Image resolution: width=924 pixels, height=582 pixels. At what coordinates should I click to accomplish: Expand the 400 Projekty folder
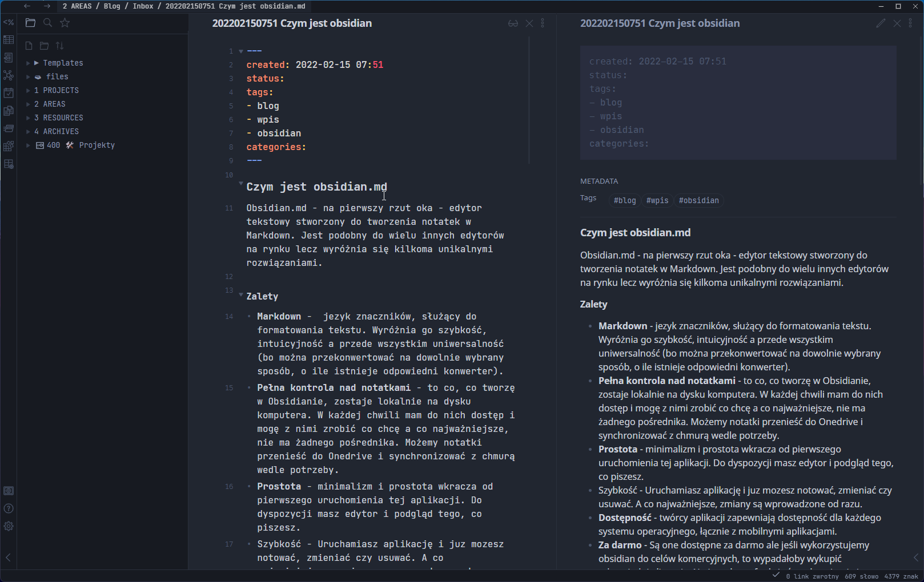(x=28, y=145)
